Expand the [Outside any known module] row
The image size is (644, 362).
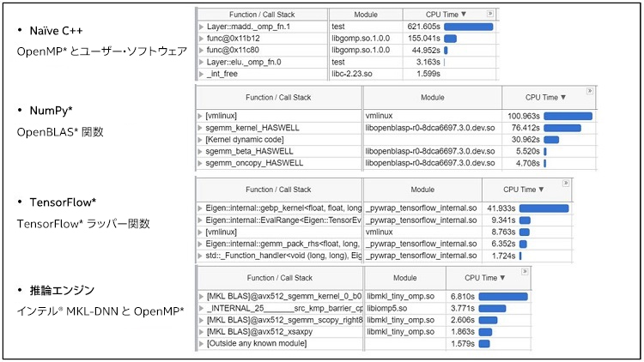[x=201, y=343]
